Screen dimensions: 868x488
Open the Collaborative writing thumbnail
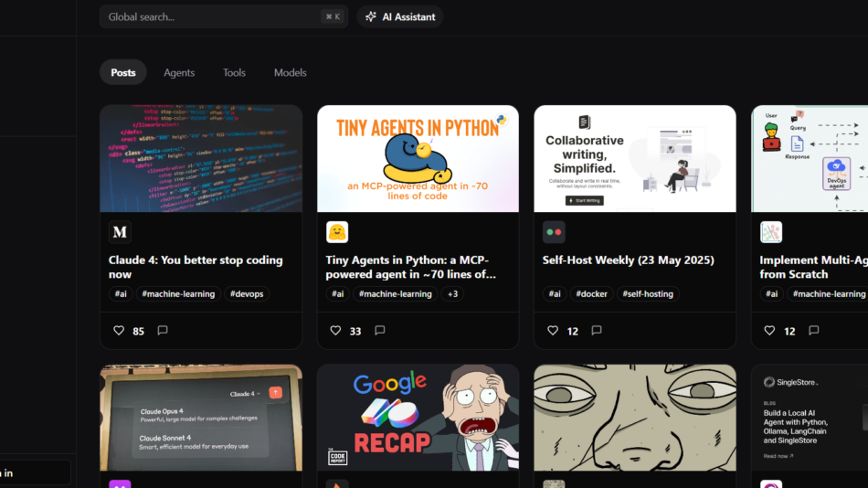tap(635, 158)
